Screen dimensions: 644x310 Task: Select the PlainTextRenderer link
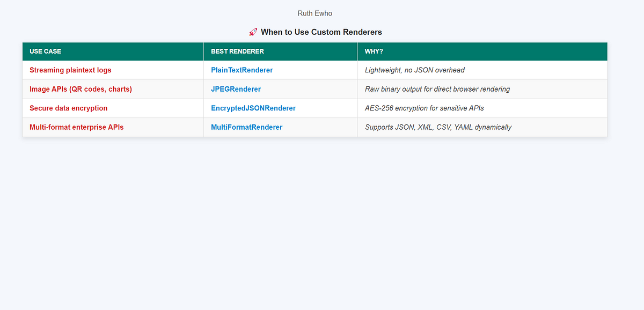(241, 70)
